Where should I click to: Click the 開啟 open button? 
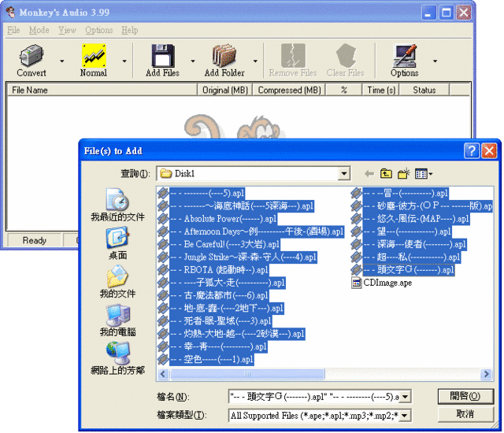465,396
